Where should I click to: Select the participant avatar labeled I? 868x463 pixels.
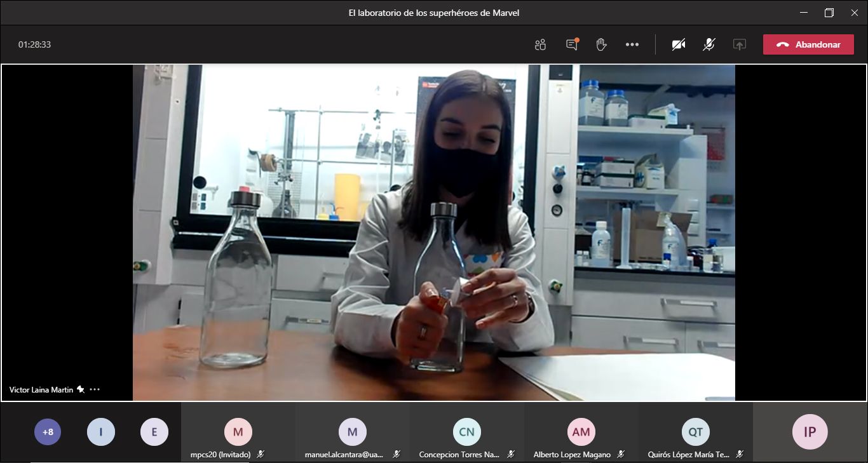pos(101,433)
